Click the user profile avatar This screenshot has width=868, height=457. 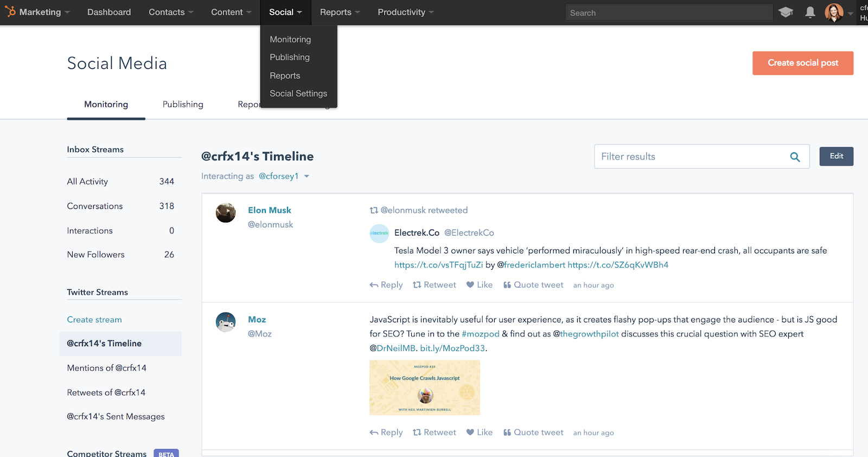coord(834,12)
